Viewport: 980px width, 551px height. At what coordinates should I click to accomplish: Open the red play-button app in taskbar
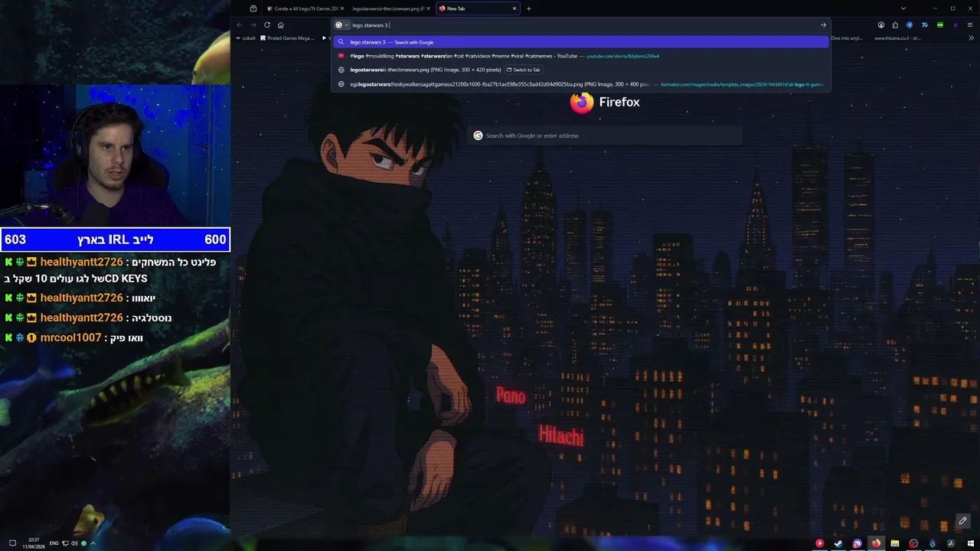819,543
